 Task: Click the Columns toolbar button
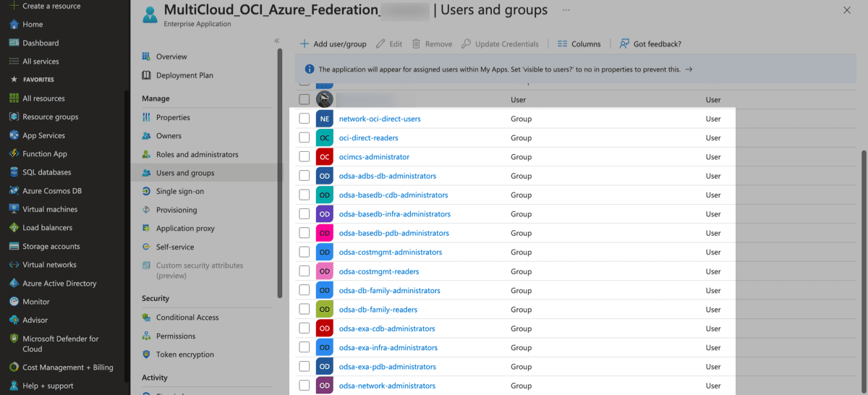click(x=579, y=44)
